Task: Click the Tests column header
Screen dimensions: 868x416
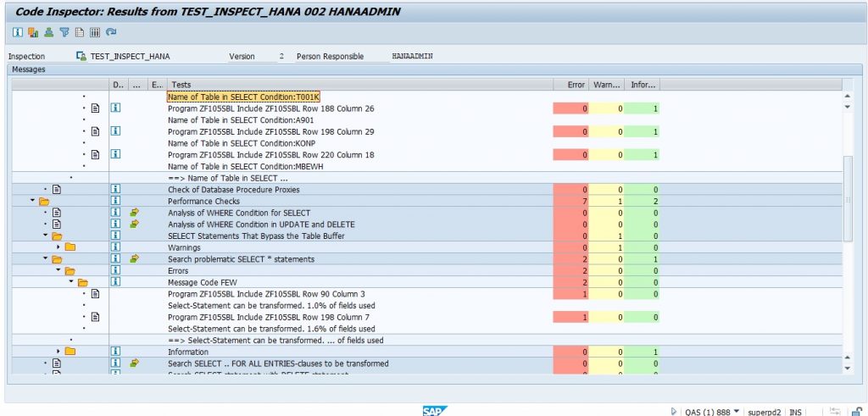Action: coord(359,85)
